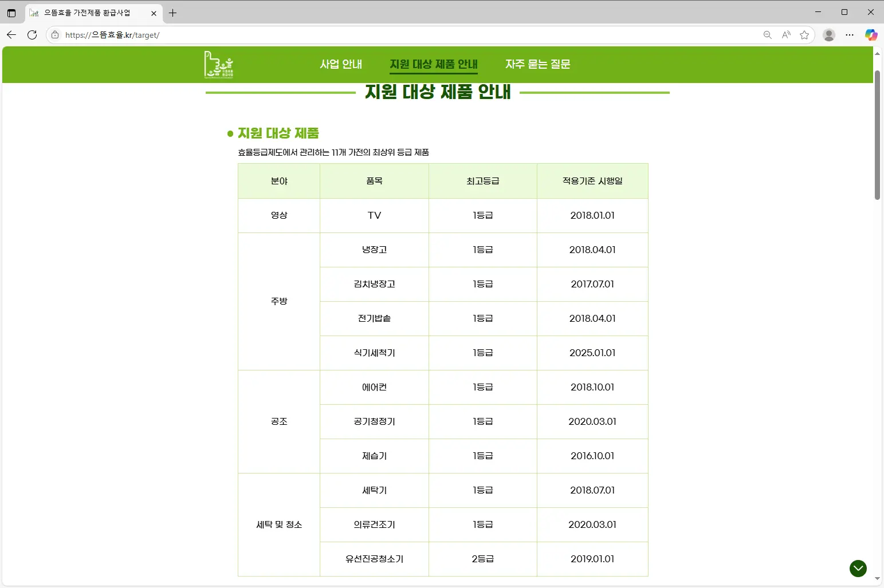Open the browser settings ellipsis menu
The image size is (884, 588).
click(x=850, y=35)
